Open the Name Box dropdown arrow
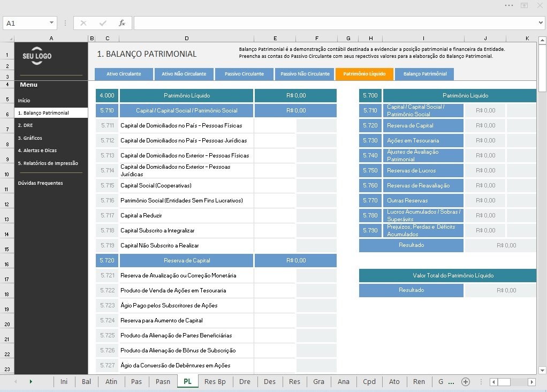547x392 pixels. (51, 22)
